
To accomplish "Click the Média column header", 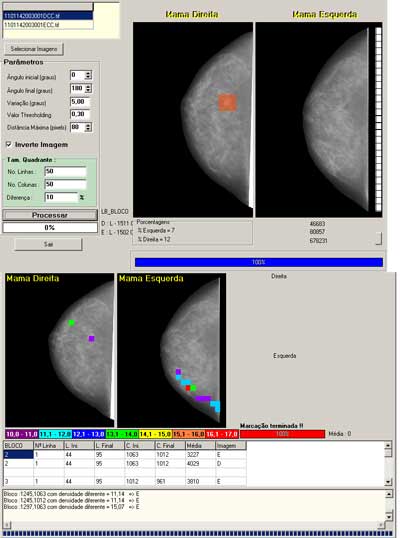I will 200,446.
